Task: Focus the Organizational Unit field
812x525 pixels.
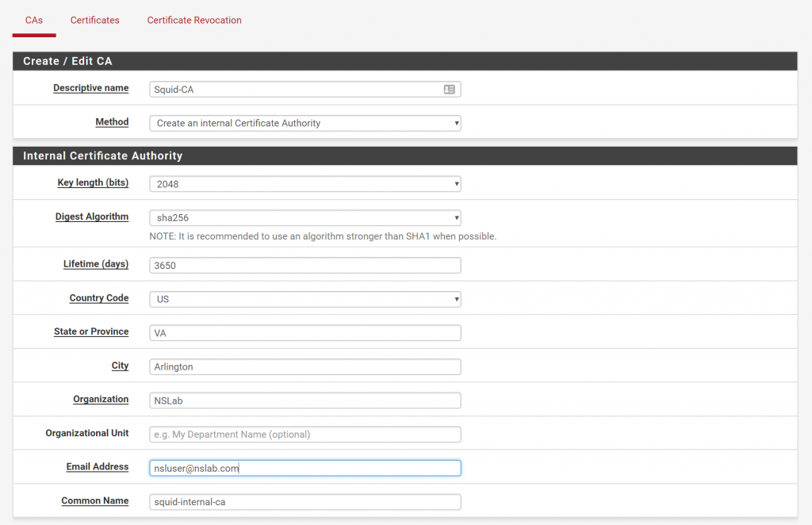Action: point(305,435)
